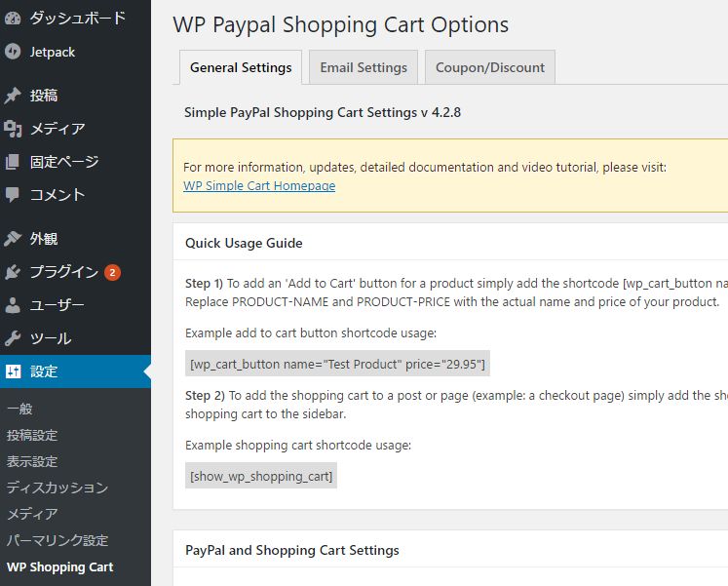
Task: Click the pages icon beside 固定ページ
Action: (x=13, y=162)
